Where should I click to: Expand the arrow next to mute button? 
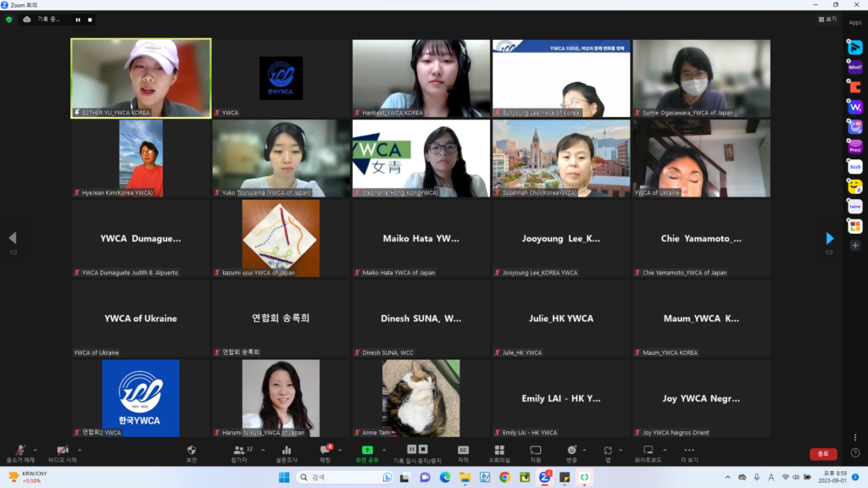coord(36,450)
